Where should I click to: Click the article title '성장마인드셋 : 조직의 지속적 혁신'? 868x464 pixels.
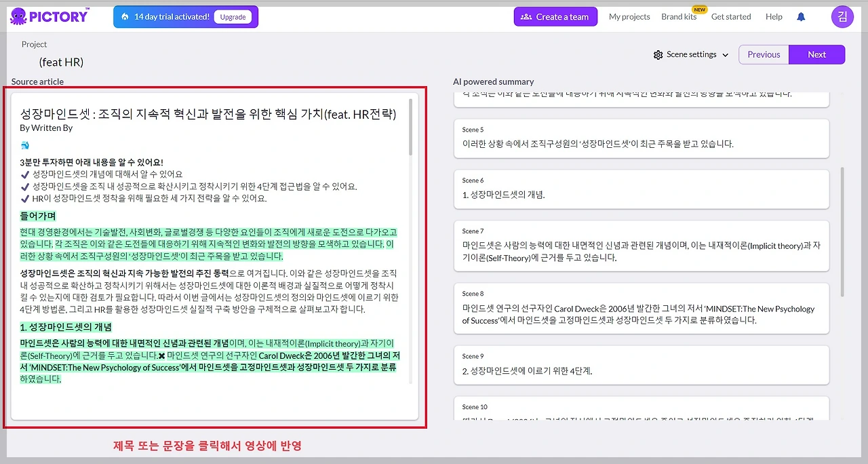coord(208,114)
